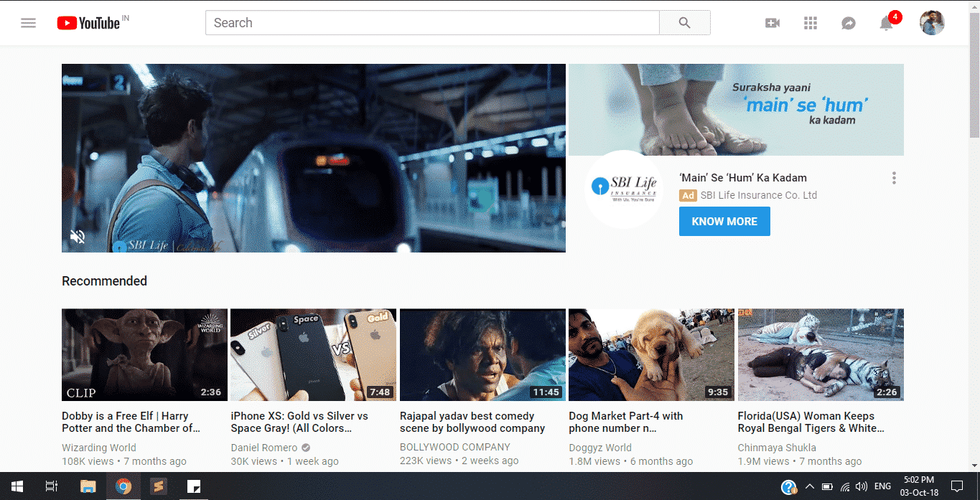Image resolution: width=980 pixels, height=500 pixels.
Task: Click the search magnifier button
Action: click(x=684, y=23)
